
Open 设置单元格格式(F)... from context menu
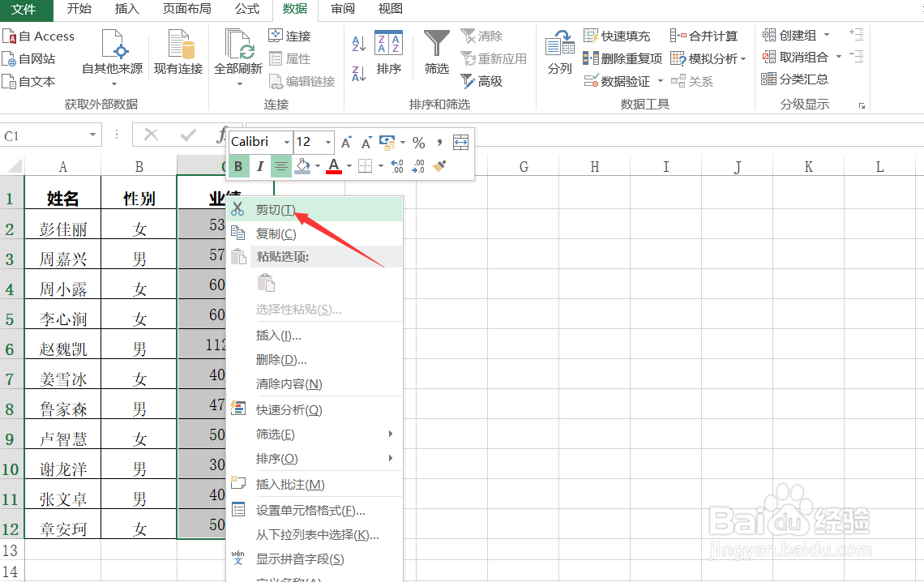point(314,510)
